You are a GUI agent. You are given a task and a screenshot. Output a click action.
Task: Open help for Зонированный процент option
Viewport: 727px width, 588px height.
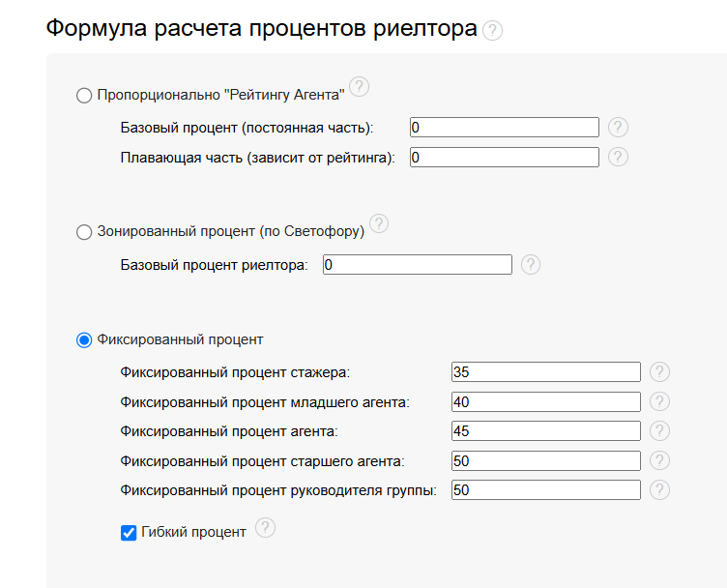[x=379, y=224]
